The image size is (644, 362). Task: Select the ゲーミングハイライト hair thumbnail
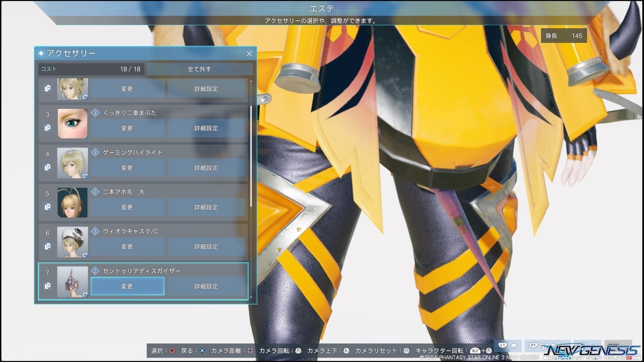pos(72,163)
